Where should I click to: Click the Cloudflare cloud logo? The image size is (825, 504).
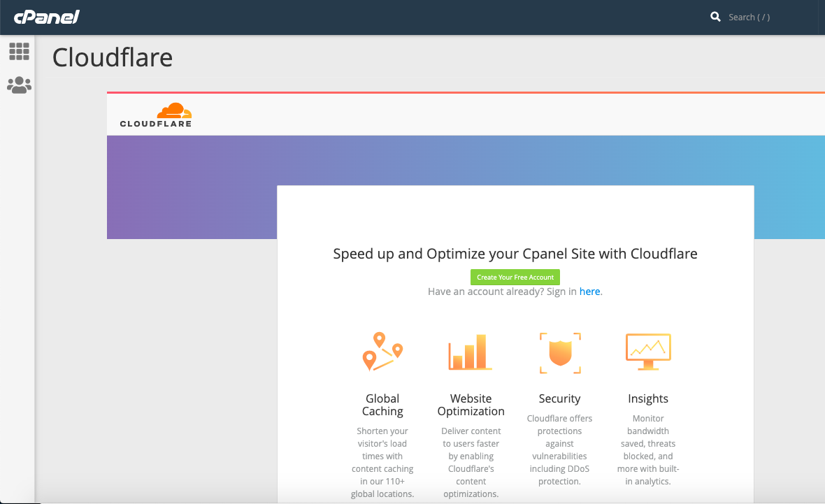[x=156, y=115]
